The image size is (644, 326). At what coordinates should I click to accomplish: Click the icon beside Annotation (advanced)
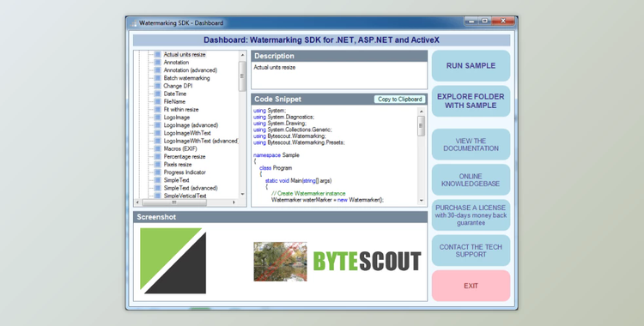tap(157, 70)
